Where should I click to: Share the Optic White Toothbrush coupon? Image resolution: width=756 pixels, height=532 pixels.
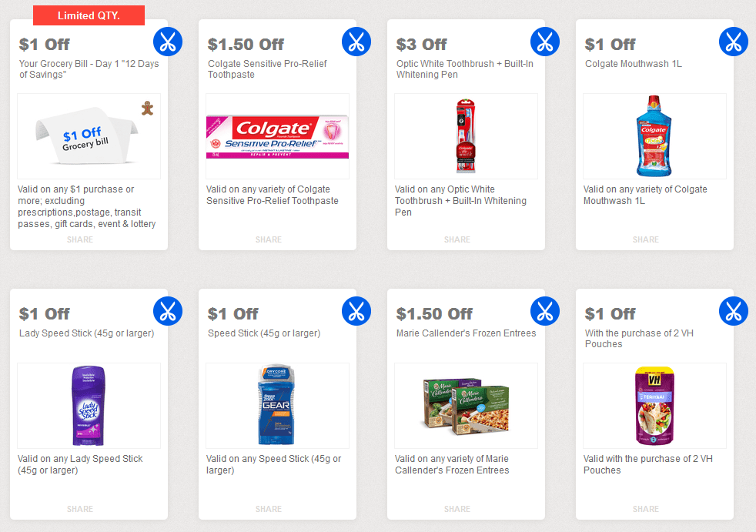click(457, 239)
